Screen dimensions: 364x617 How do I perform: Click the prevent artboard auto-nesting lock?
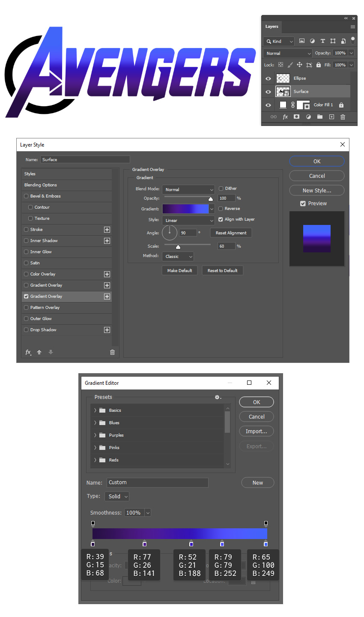pos(309,65)
